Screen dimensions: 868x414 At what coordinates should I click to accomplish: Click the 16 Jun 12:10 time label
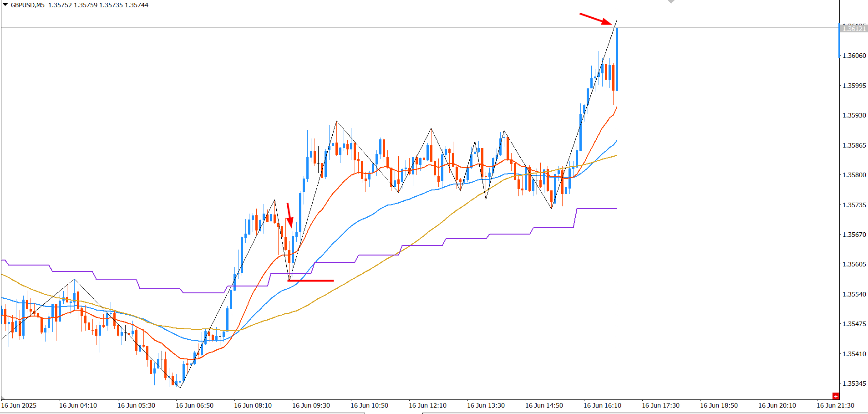[427, 405]
